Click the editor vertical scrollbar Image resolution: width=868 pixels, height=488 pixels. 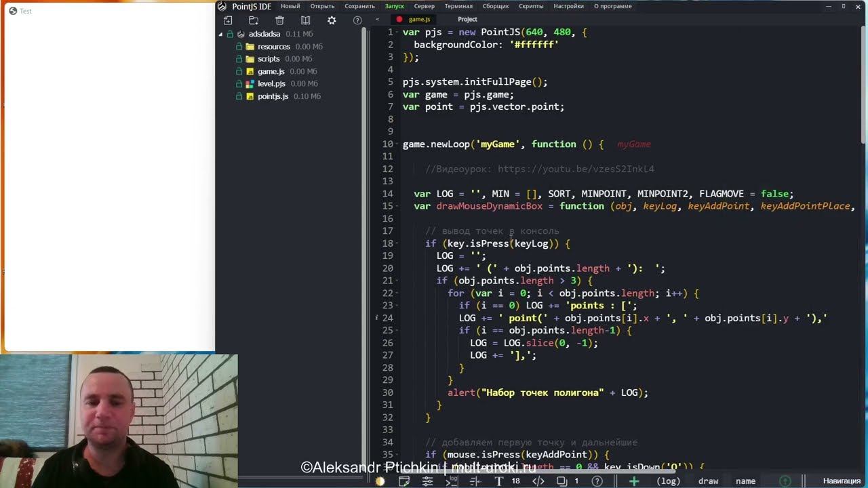[x=863, y=85]
